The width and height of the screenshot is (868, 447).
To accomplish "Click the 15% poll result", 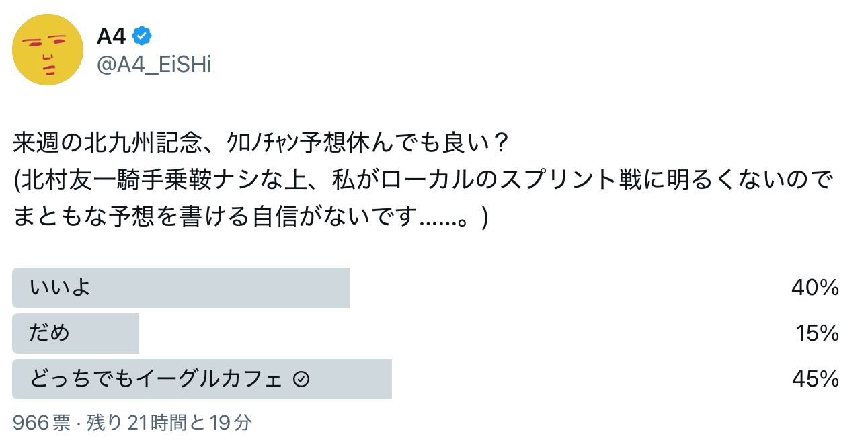I will tap(817, 333).
